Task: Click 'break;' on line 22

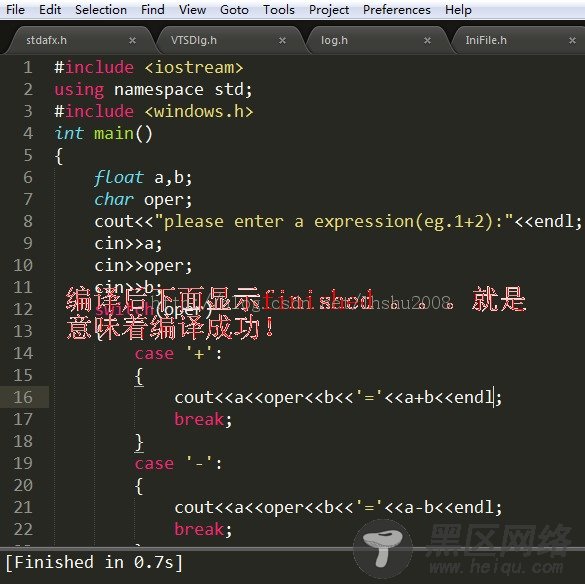Action: (x=203, y=530)
